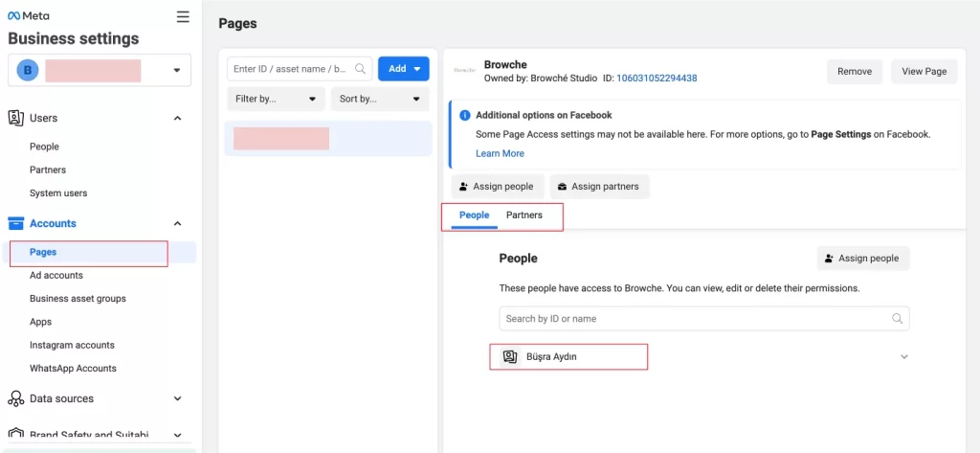Open Partners under Users in sidebar

pos(48,170)
